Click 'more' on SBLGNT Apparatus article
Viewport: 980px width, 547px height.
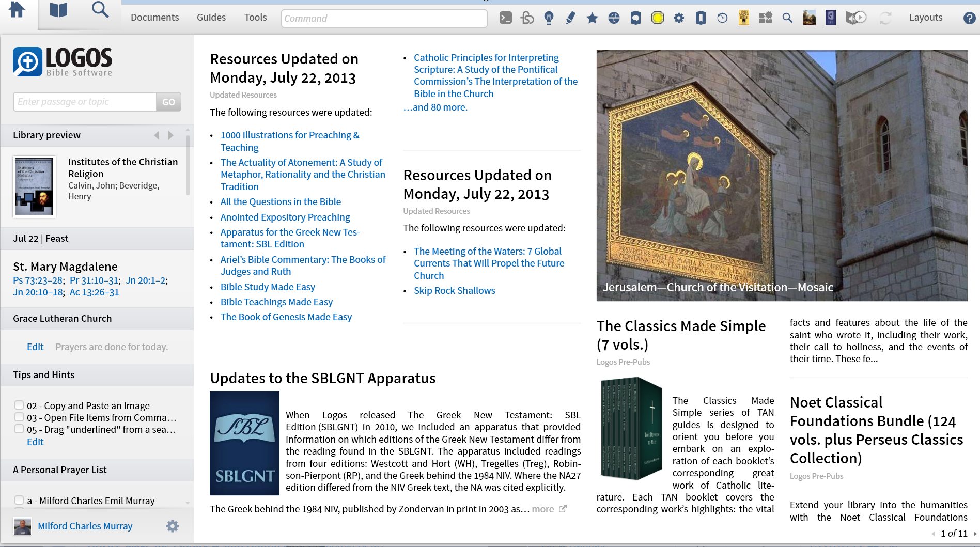(543, 509)
